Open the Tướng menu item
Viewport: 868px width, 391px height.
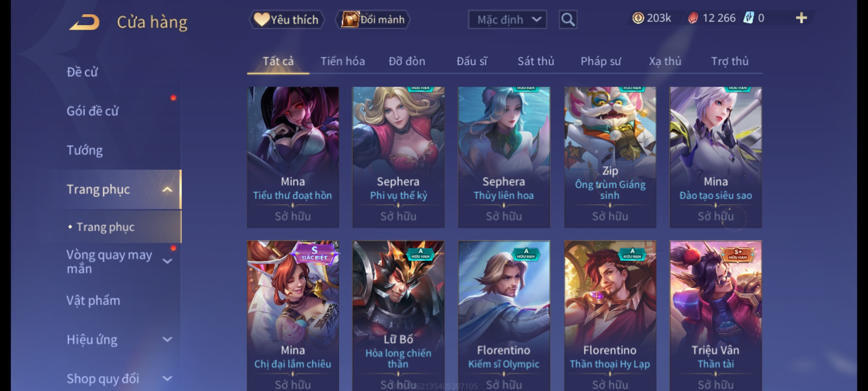coord(85,150)
